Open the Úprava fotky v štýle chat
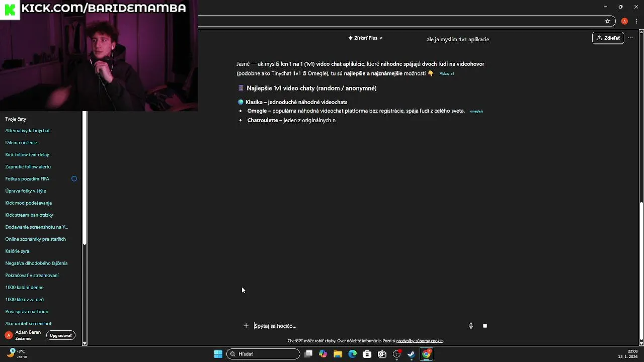The height and width of the screenshot is (362, 644). tap(26, 191)
